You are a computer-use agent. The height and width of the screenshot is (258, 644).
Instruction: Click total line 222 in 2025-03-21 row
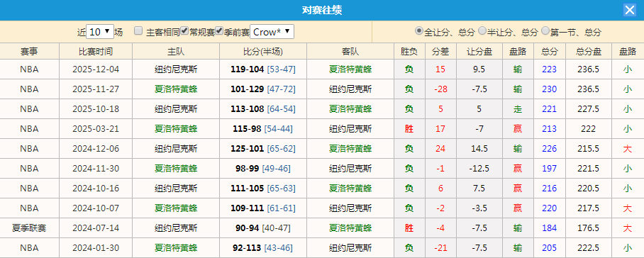click(x=589, y=129)
